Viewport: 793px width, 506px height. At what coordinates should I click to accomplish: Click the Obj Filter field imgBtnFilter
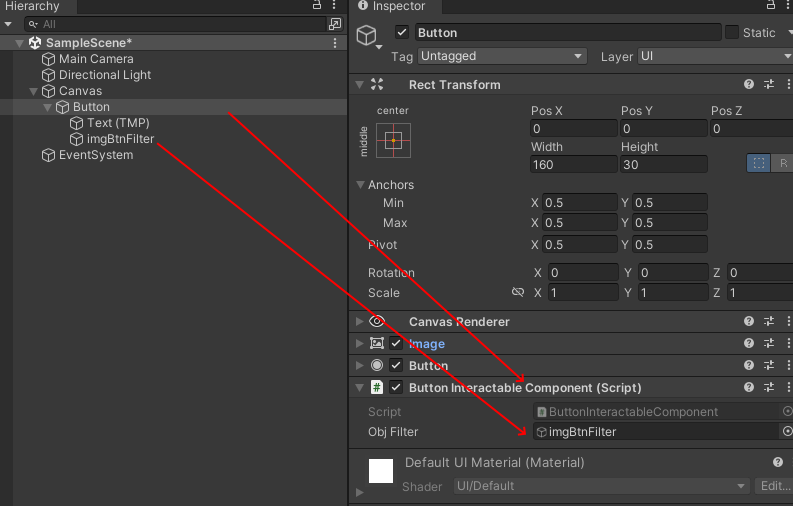click(657, 431)
